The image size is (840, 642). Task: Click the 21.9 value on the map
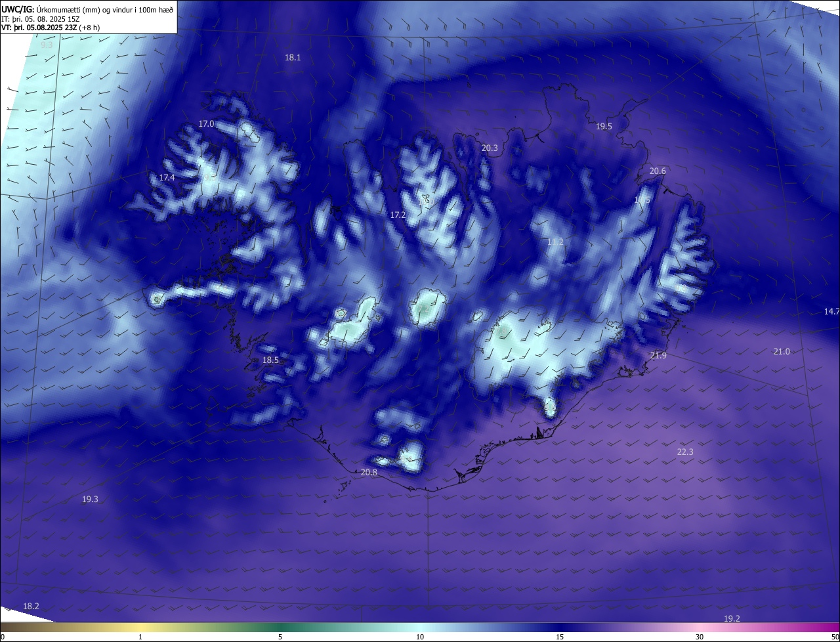pyautogui.click(x=658, y=356)
